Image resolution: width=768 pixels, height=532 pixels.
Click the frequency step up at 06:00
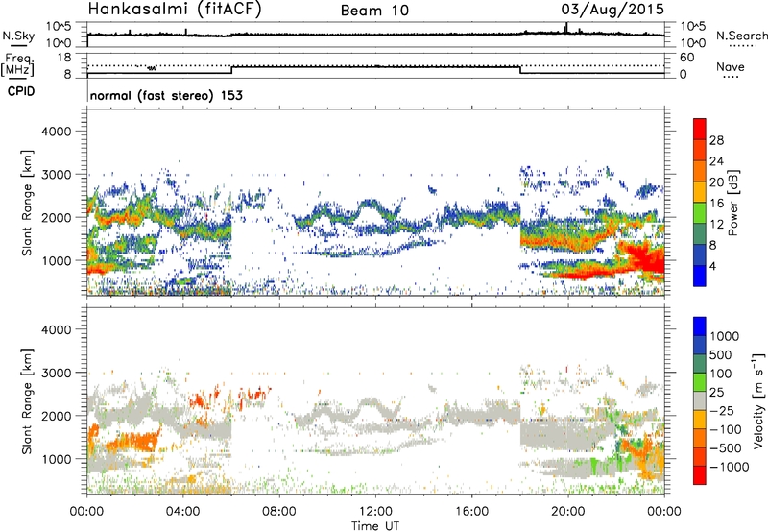(x=231, y=70)
